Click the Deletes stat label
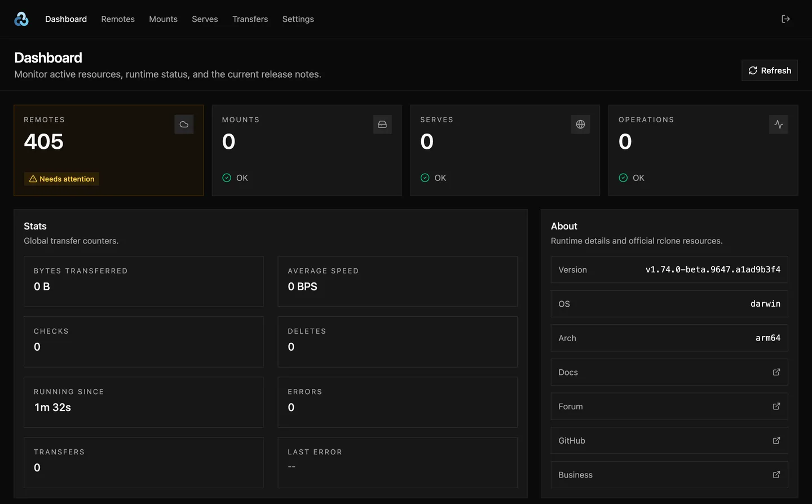Image resolution: width=812 pixels, height=504 pixels. tap(307, 331)
